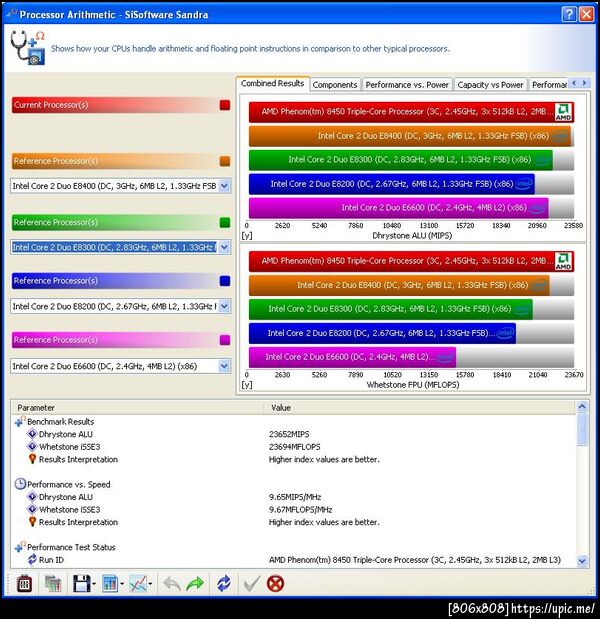Toggle the magenta Reference Processor swatch

point(225,340)
